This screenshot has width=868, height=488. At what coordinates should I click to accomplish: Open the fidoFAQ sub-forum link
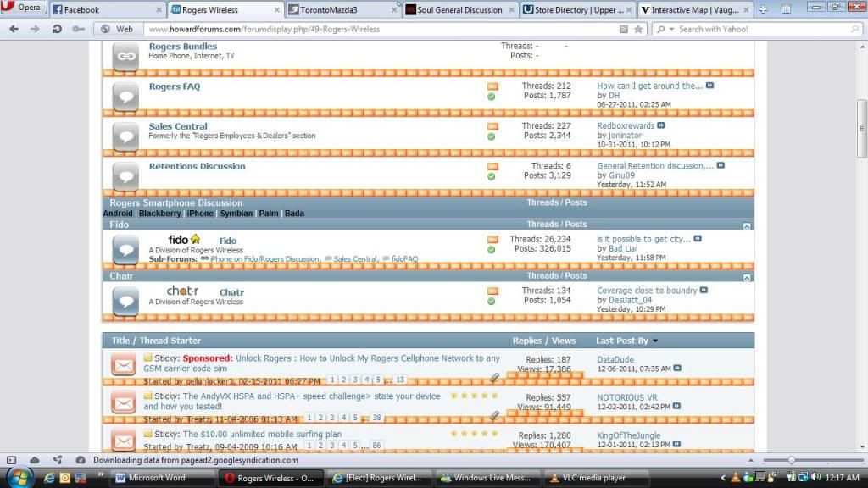(x=404, y=259)
